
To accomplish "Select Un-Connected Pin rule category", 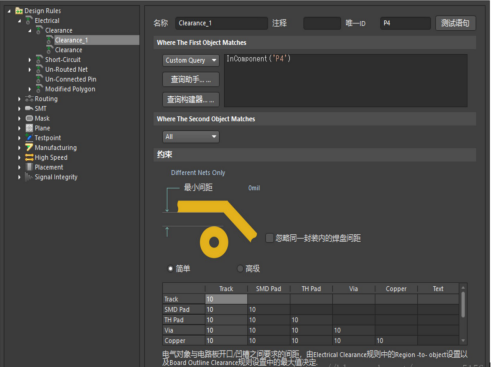I will pos(71,79).
